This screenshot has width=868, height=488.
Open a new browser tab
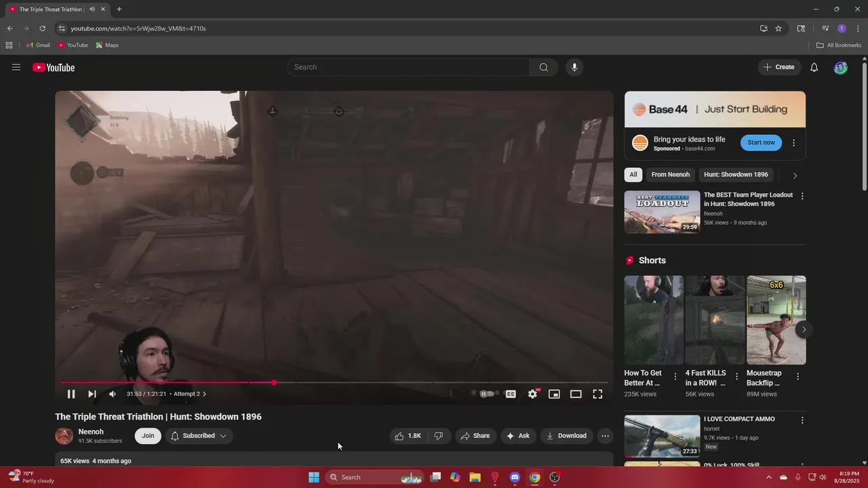tap(119, 9)
